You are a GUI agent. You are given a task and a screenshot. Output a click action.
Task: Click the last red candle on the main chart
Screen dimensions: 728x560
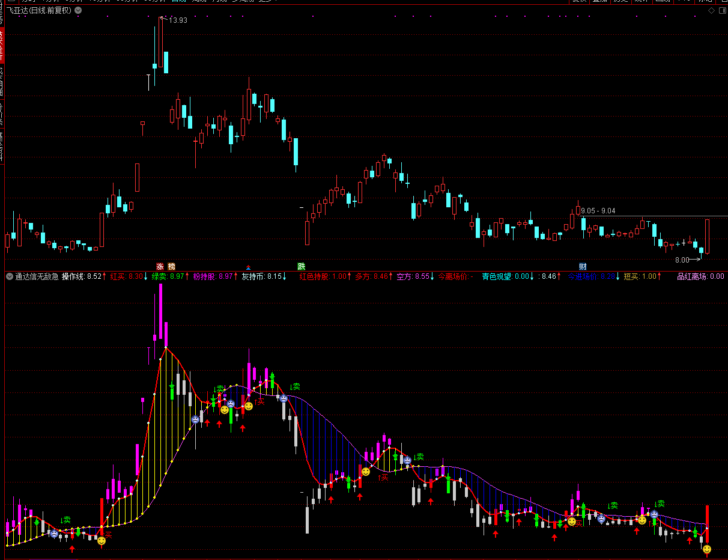point(707,236)
